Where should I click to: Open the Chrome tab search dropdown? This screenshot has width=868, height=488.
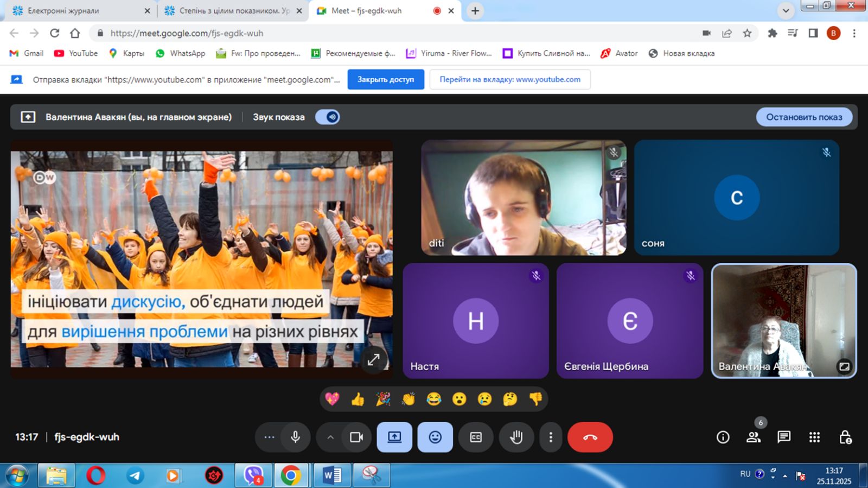coord(786,11)
